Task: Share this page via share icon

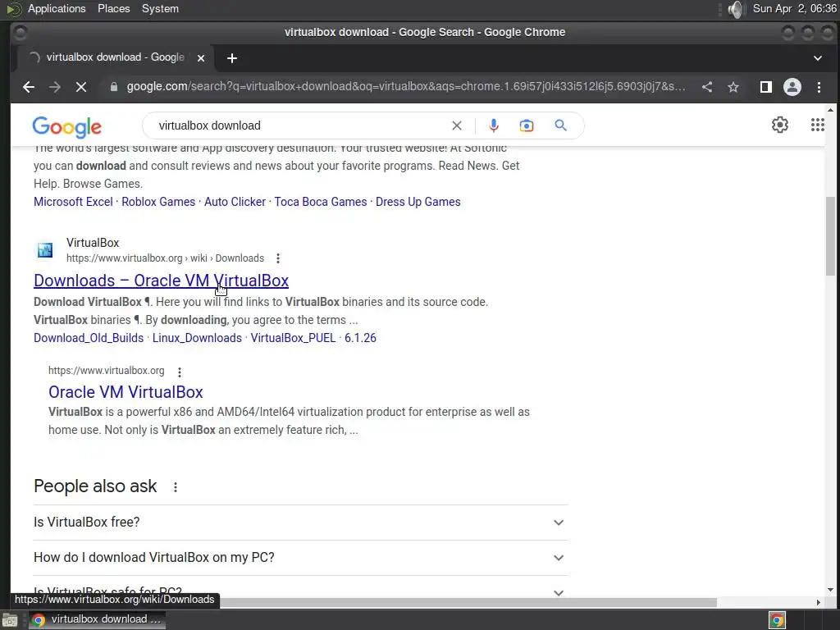Action: (x=707, y=87)
